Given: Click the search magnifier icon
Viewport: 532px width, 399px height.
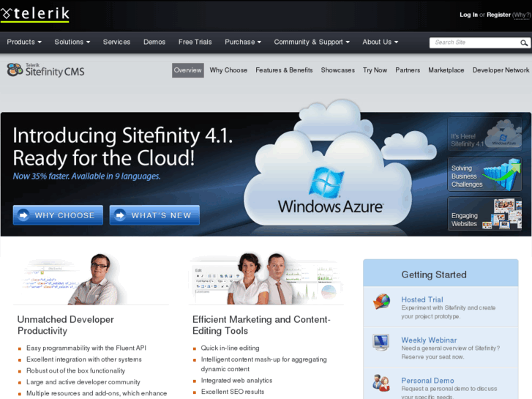Looking at the screenshot, I should (524, 42).
